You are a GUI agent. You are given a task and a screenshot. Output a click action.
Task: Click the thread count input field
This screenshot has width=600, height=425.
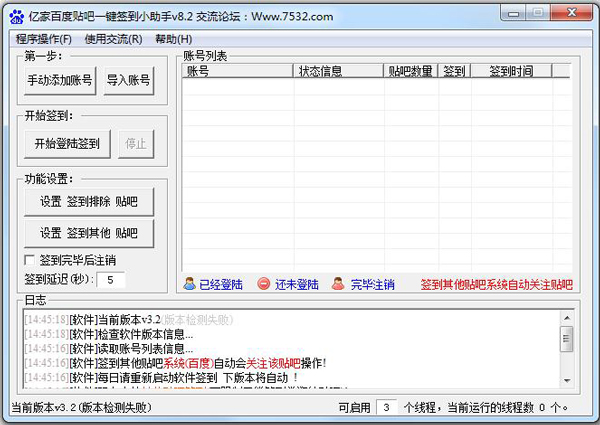386,407
